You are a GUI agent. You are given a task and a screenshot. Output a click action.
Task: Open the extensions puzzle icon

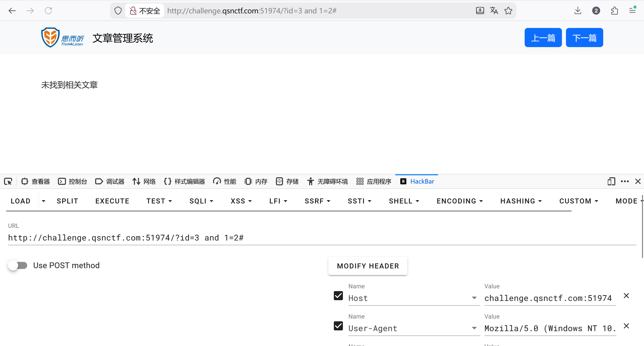tap(614, 11)
